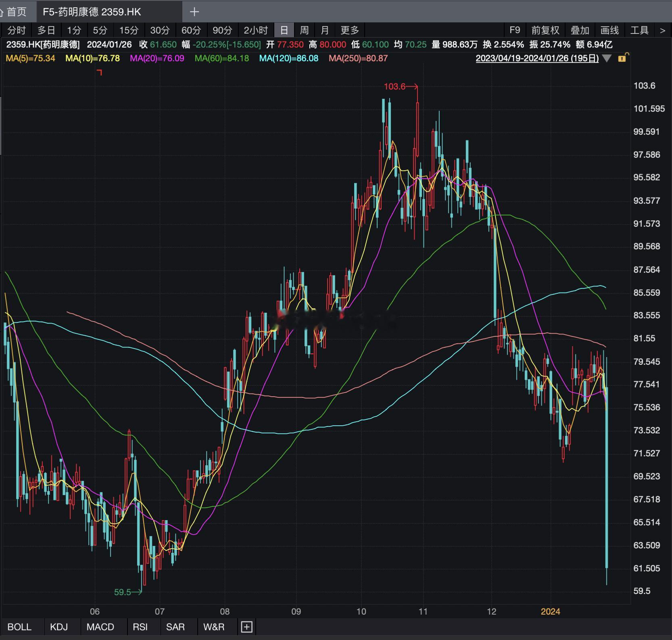Add indicator with boxed plus icon
Viewport: 672px width, 640px height.
(x=246, y=627)
